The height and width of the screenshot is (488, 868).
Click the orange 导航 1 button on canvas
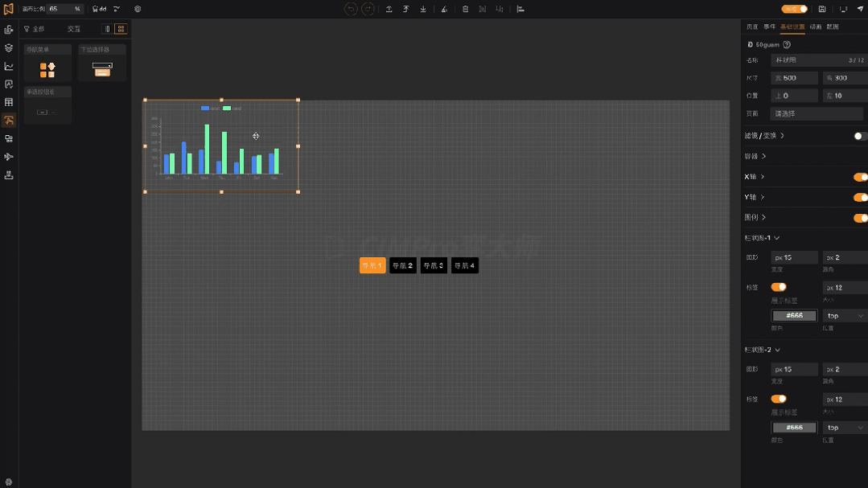click(x=372, y=265)
